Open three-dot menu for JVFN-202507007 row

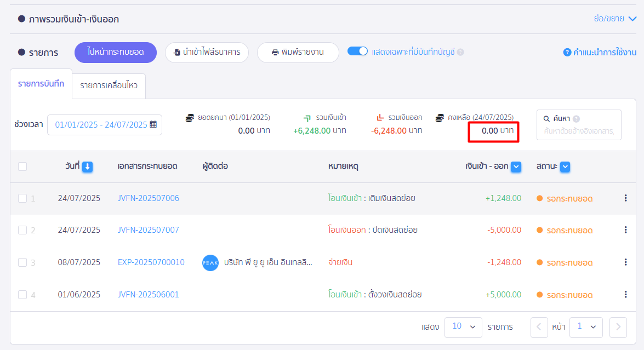(625, 230)
